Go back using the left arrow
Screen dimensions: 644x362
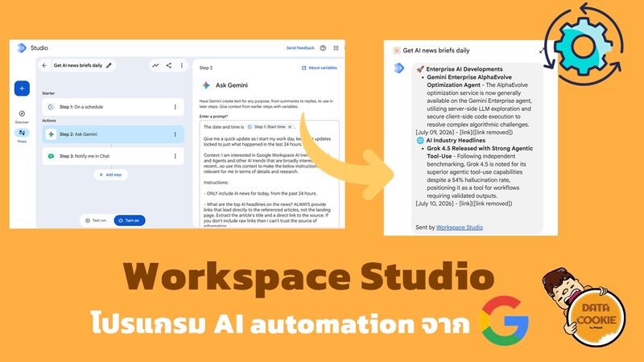[x=45, y=65]
